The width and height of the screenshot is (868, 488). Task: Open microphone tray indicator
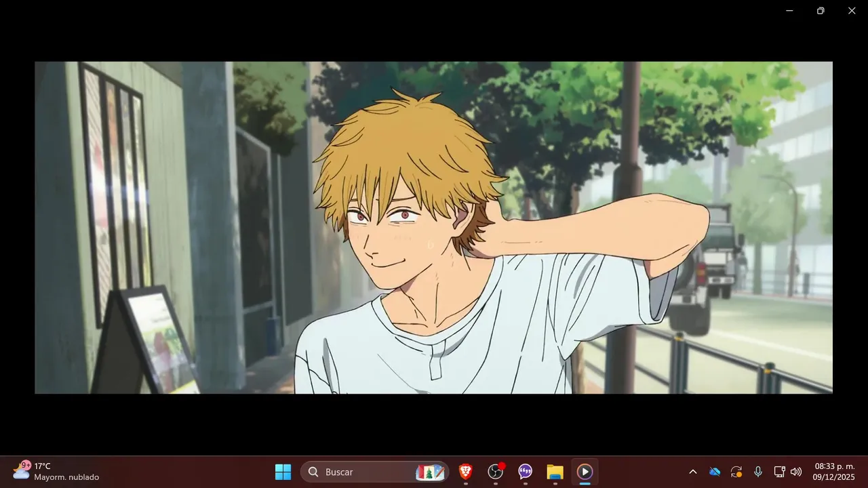(758, 472)
